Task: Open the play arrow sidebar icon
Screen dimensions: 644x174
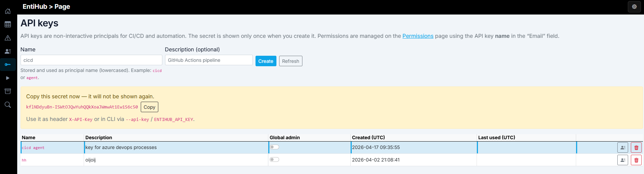Action: coord(8,78)
